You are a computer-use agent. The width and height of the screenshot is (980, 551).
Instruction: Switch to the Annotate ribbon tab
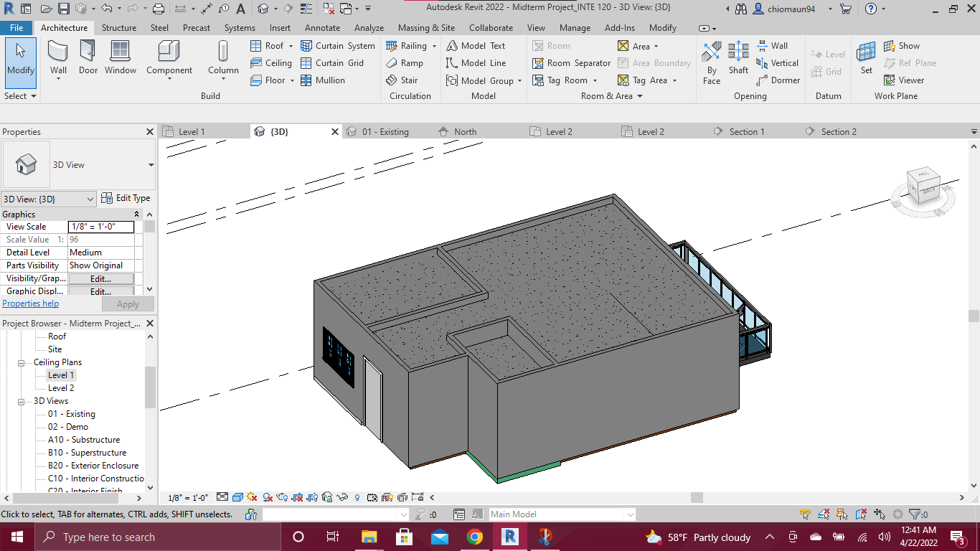(322, 28)
